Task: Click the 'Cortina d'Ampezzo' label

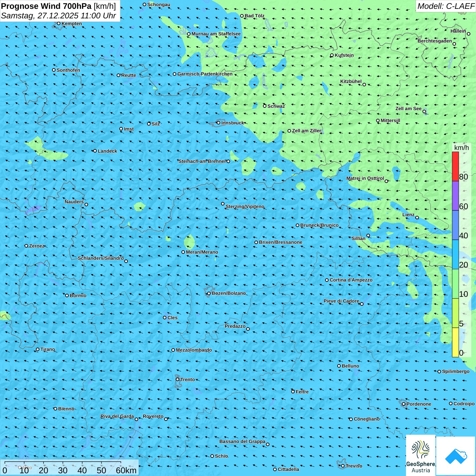Action: 351,280
